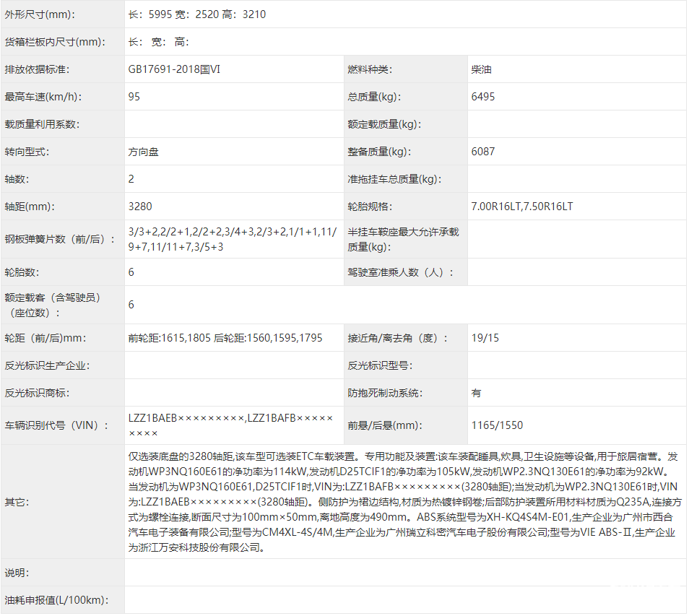This screenshot has height=616, width=689.
Task: Select the 其它 remarks paragraph text
Action: tap(404, 502)
